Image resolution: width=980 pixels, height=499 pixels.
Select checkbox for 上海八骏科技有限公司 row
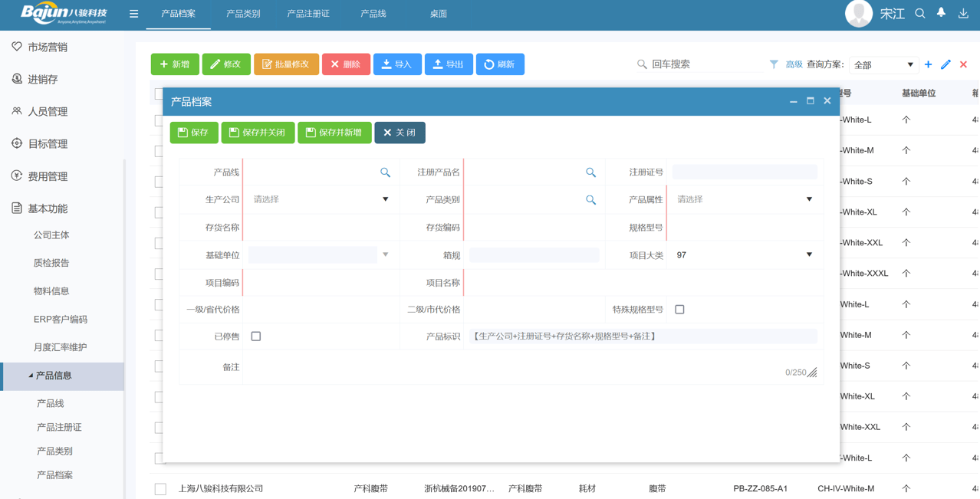pyautogui.click(x=160, y=488)
